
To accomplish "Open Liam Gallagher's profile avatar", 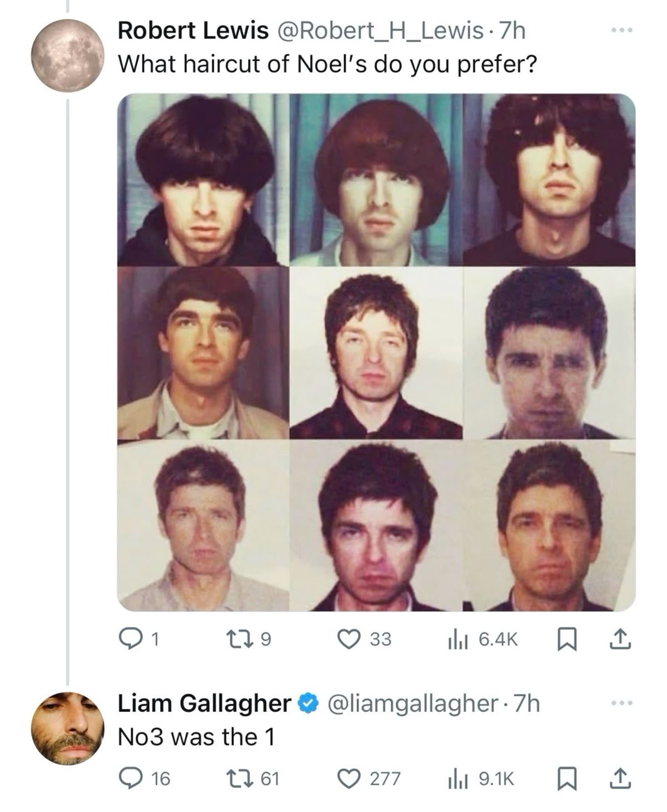I will pos(68,729).
